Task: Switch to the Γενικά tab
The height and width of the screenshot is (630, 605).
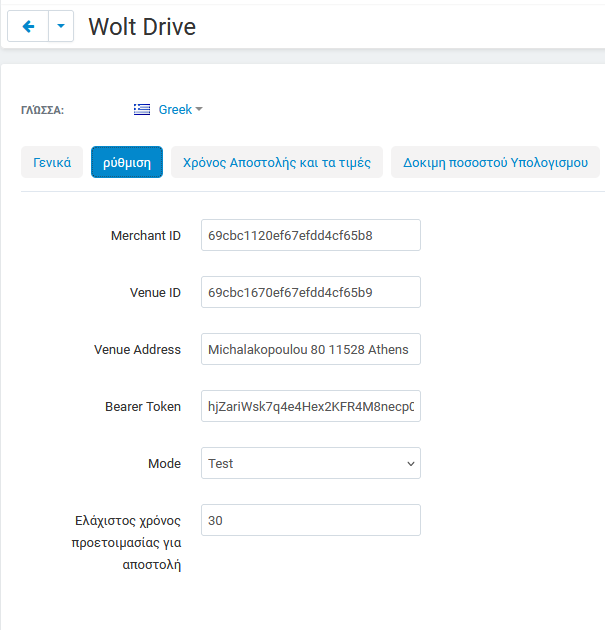Action: point(52,162)
